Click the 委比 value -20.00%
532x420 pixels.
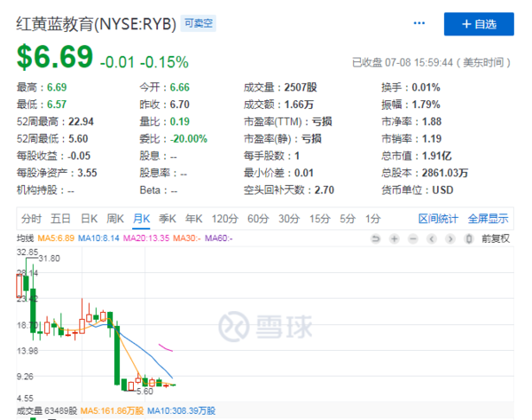(x=189, y=138)
